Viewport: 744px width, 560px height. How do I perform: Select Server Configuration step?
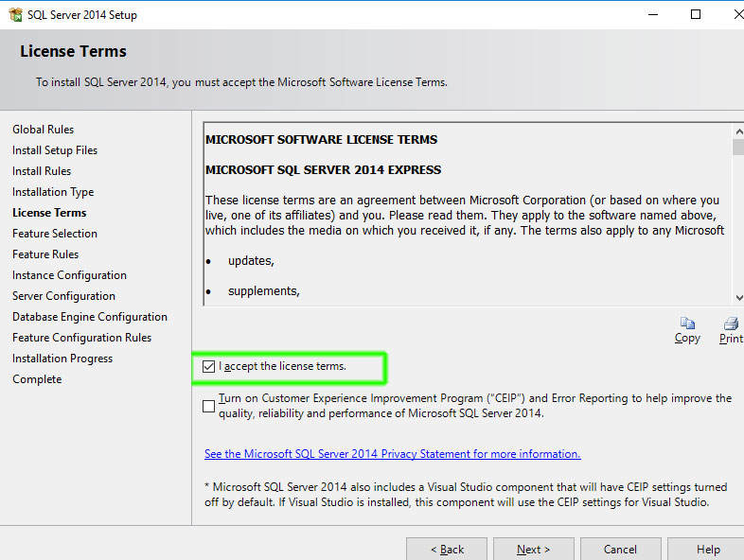tap(64, 296)
